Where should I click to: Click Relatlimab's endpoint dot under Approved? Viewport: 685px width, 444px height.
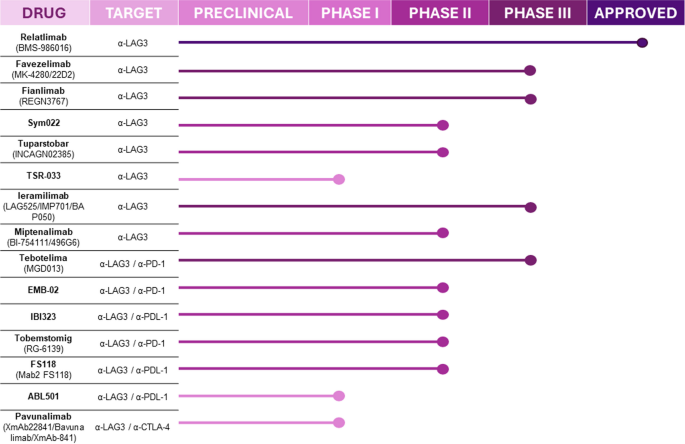643,42
